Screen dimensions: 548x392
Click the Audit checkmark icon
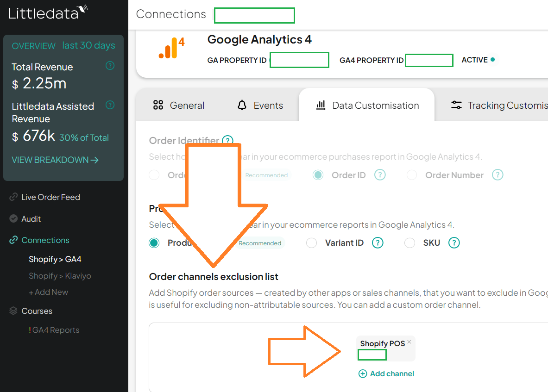(13, 218)
